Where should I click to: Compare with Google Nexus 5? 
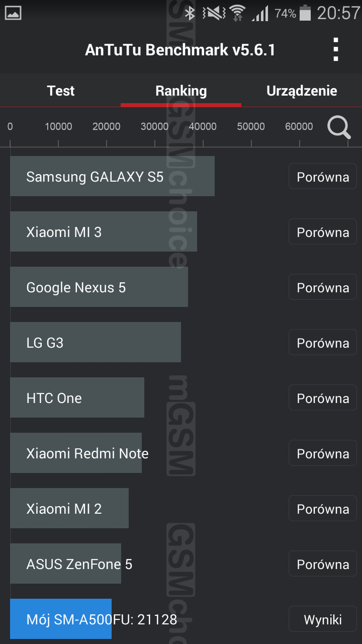[322, 287]
